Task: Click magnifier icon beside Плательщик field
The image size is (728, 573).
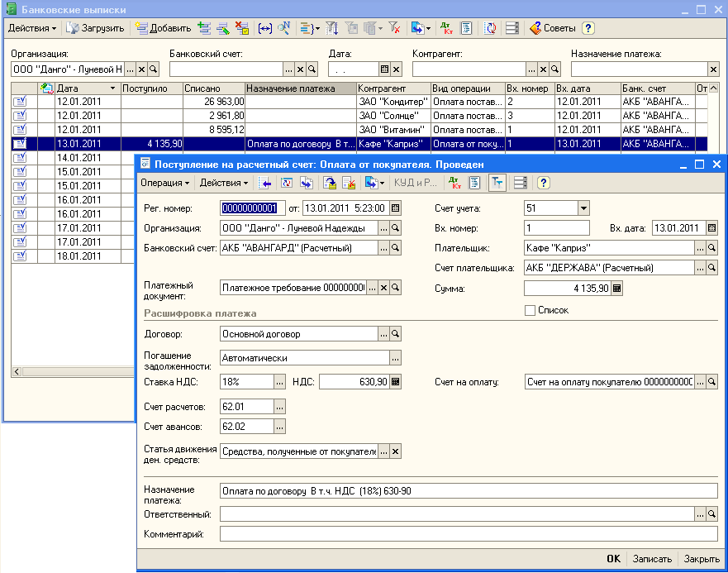Action: click(712, 248)
